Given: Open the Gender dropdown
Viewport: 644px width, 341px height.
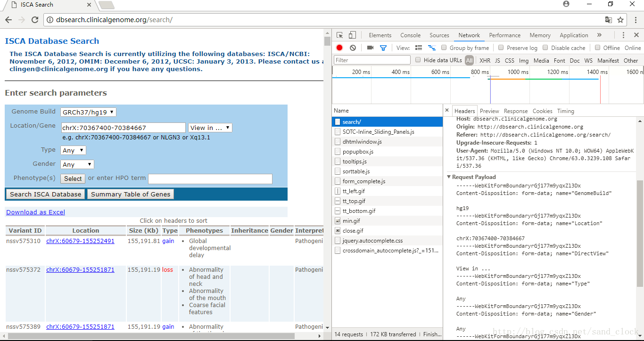Looking at the screenshot, I should [x=77, y=164].
